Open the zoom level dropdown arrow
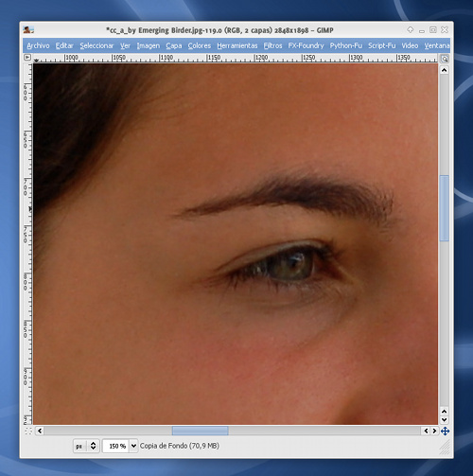Viewport: 473px width, 476px height. (133, 446)
